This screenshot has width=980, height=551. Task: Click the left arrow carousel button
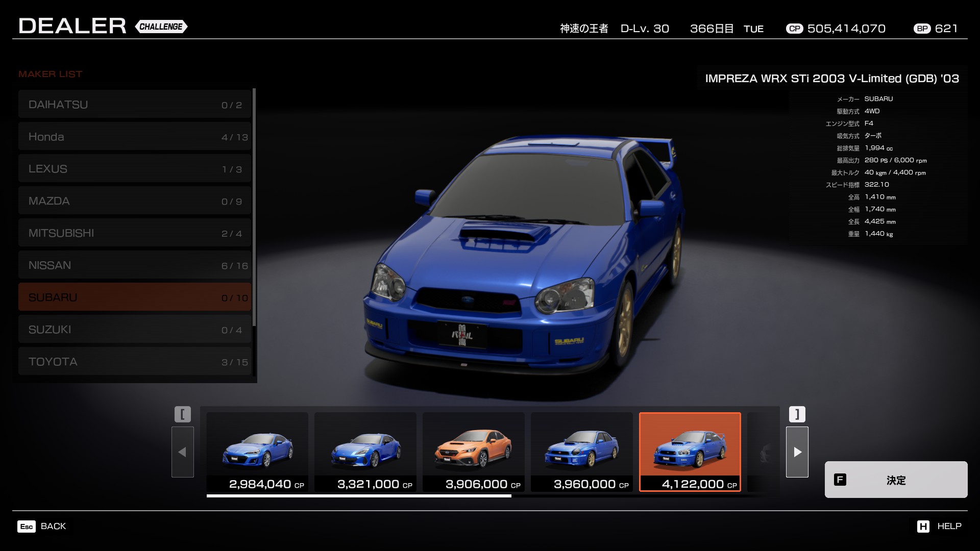(182, 452)
